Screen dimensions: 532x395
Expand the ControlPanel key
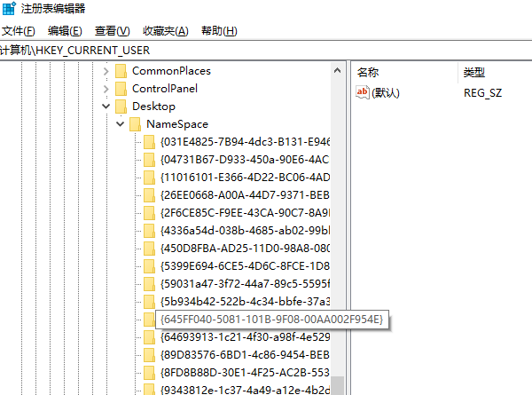point(106,89)
